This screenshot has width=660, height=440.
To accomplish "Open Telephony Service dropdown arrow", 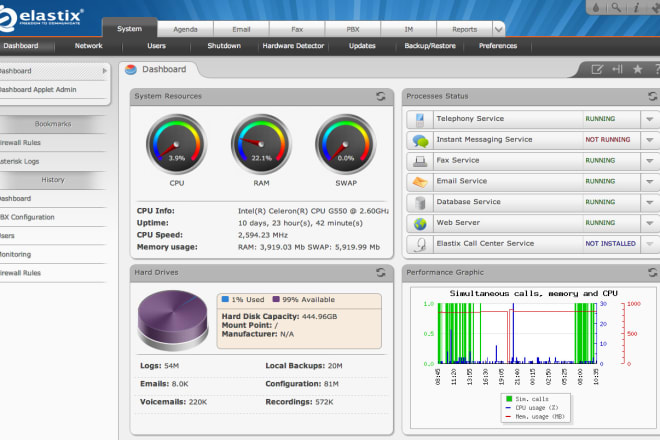I will tap(649, 119).
